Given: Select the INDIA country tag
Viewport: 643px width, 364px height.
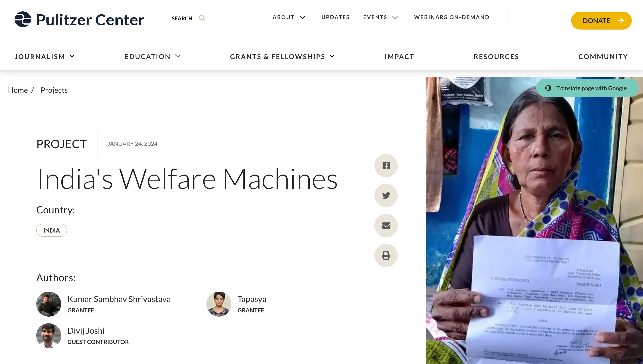Looking at the screenshot, I should [x=52, y=230].
